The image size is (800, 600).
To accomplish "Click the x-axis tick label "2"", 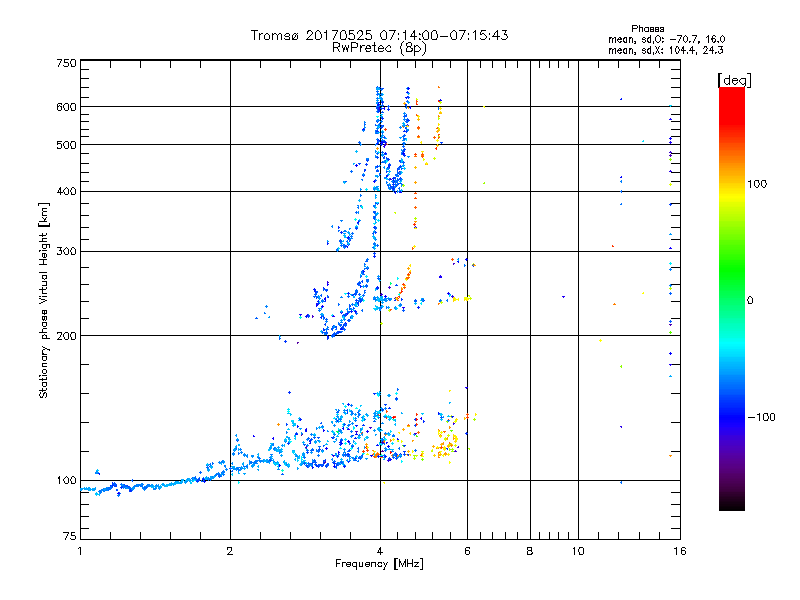I will [230, 551].
